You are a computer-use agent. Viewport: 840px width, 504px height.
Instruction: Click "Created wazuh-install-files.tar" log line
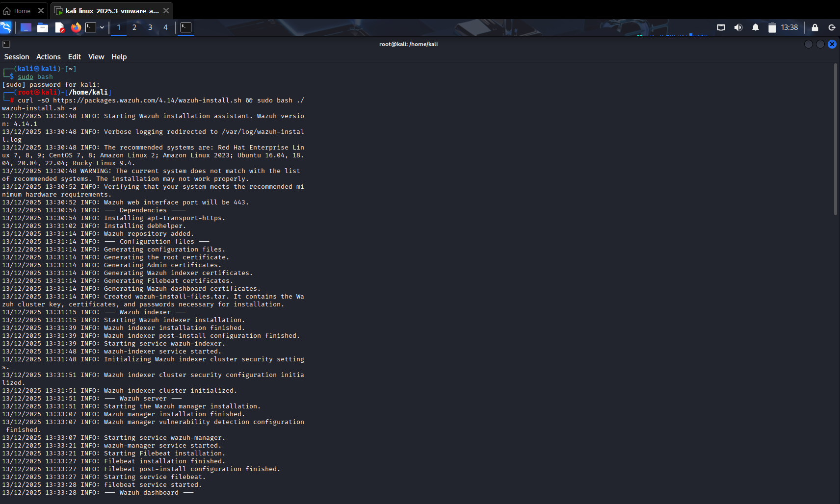(153, 301)
